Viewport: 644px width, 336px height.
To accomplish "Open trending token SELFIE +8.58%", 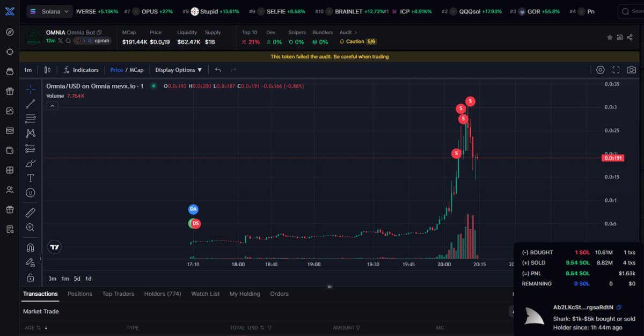I will (x=277, y=11).
